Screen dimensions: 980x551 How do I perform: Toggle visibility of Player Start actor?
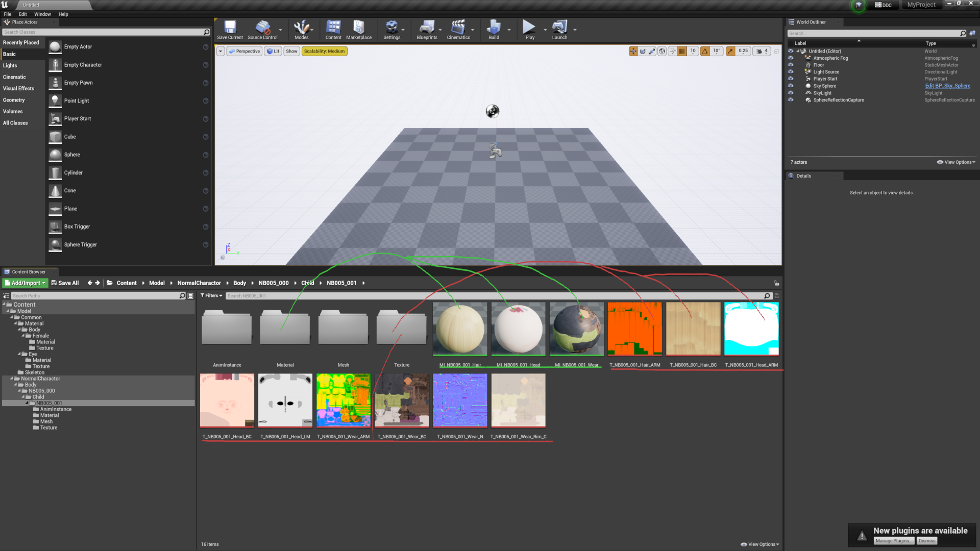(x=791, y=79)
